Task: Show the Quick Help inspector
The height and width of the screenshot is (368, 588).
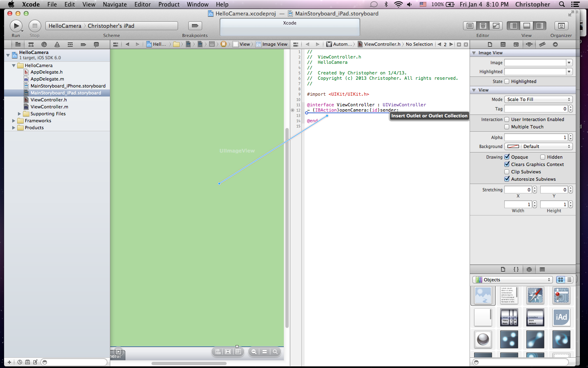Action: pyautogui.click(x=503, y=45)
